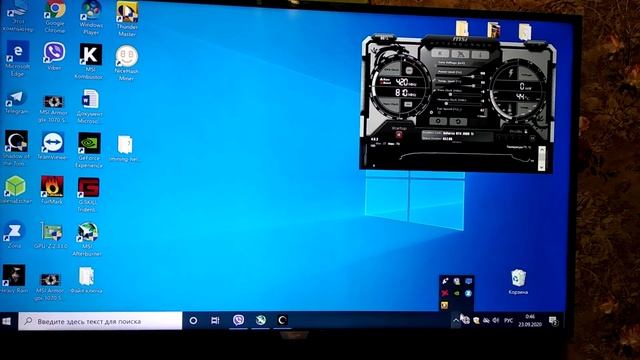Switch to Viber on the taskbar
640x360 pixels.
click(x=238, y=320)
